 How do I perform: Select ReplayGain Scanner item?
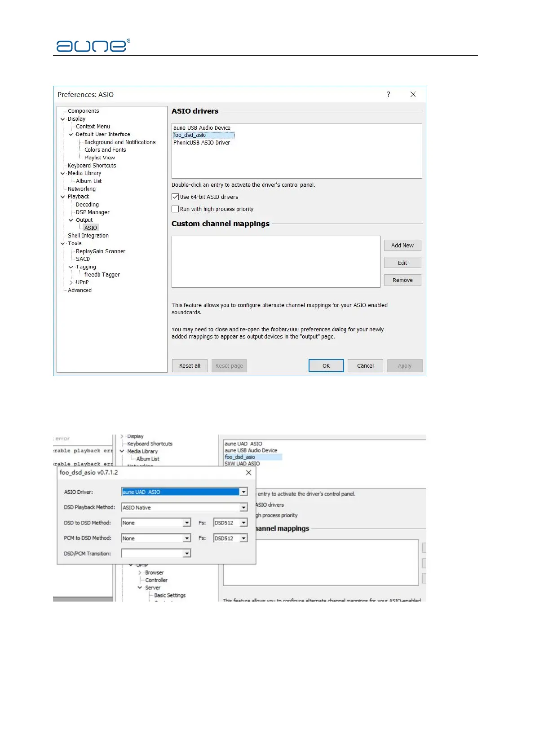(100, 251)
